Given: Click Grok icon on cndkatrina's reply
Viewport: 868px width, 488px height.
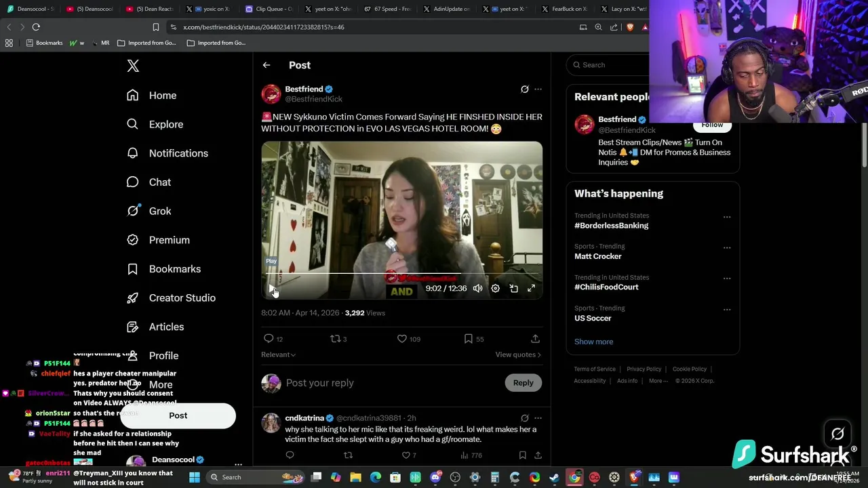Looking at the screenshot, I should (x=524, y=418).
